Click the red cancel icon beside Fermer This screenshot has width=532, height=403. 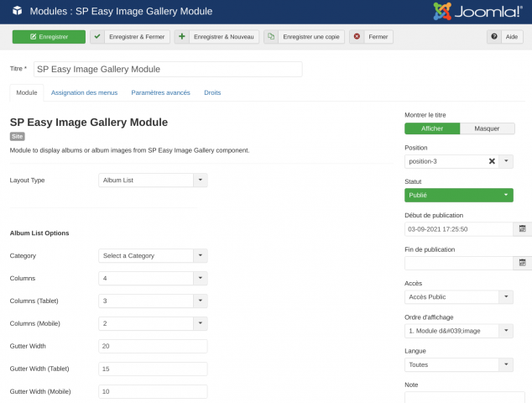(x=357, y=36)
